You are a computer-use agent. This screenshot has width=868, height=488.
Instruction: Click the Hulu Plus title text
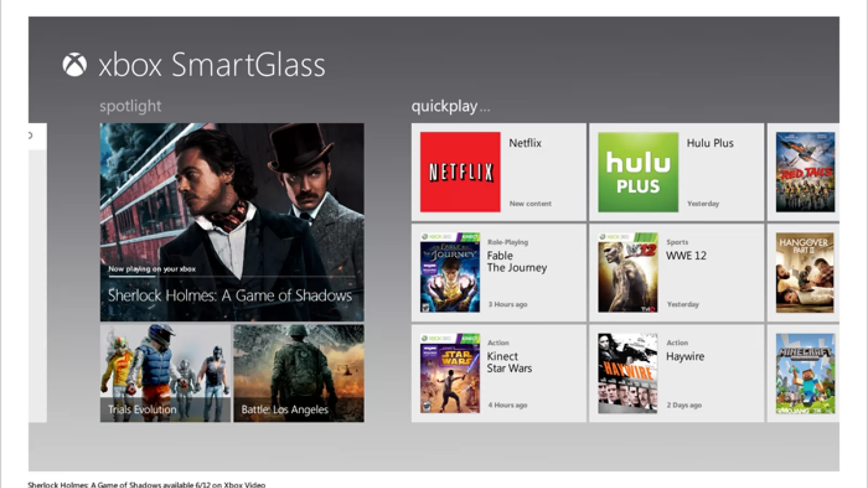pos(710,143)
